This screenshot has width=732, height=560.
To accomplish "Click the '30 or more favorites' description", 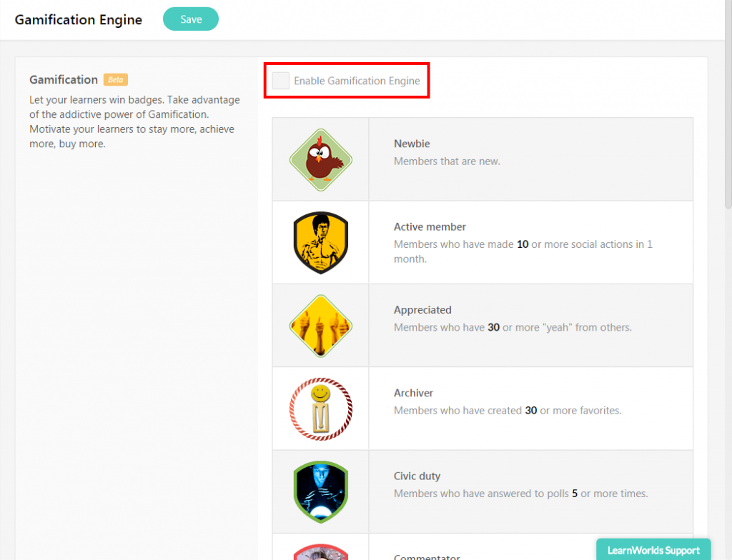I will [508, 411].
